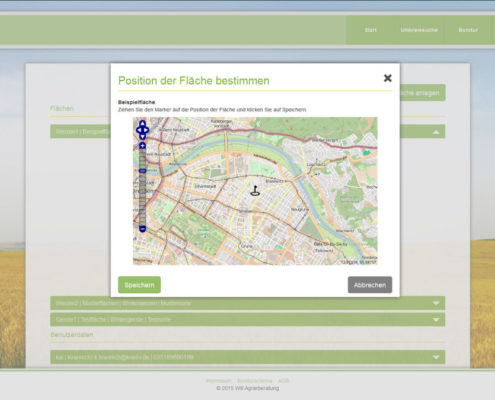Viewport: 495px width, 400px height.
Task: Click the Testfläche accordion row
Action: click(x=248, y=320)
